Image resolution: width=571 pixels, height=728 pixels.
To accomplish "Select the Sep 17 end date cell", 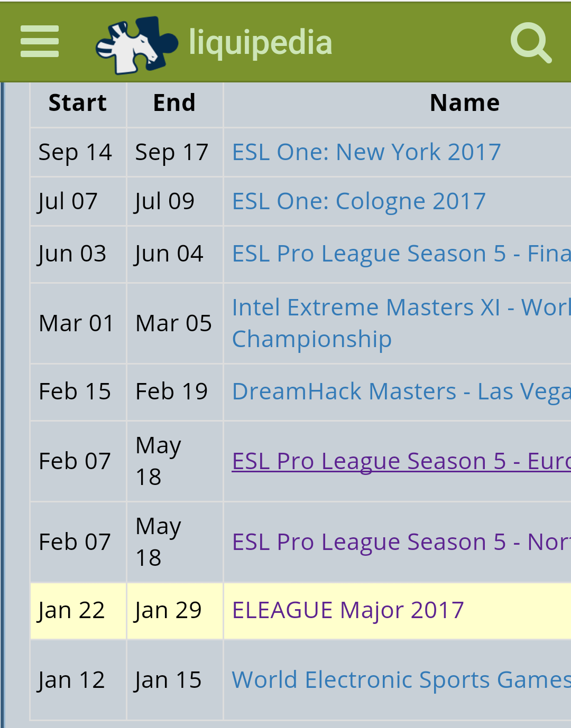I will [x=175, y=152].
